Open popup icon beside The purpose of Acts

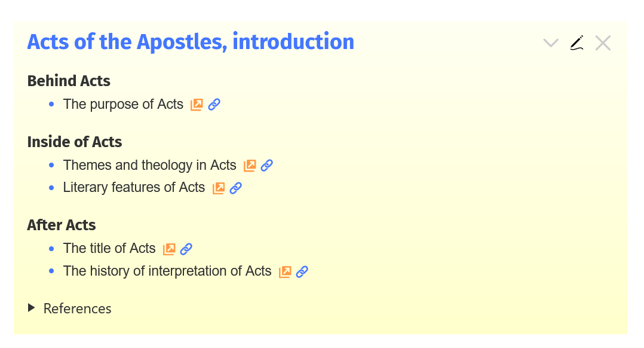pyautogui.click(x=197, y=105)
